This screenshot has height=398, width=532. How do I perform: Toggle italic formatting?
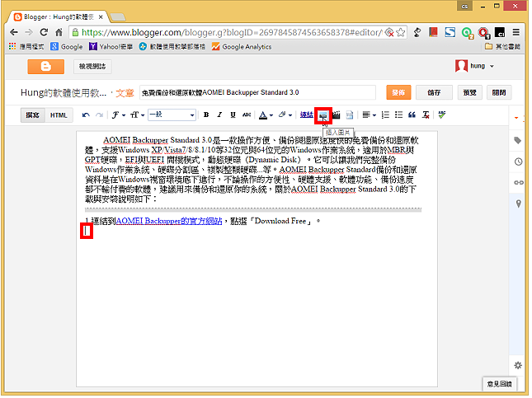219,115
